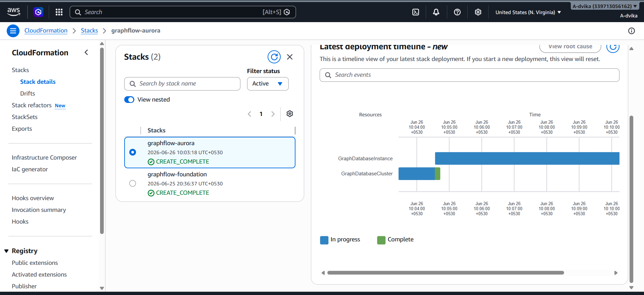Collapse the Registry section
This screenshot has height=295, width=644.
click(x=6, y=251)
